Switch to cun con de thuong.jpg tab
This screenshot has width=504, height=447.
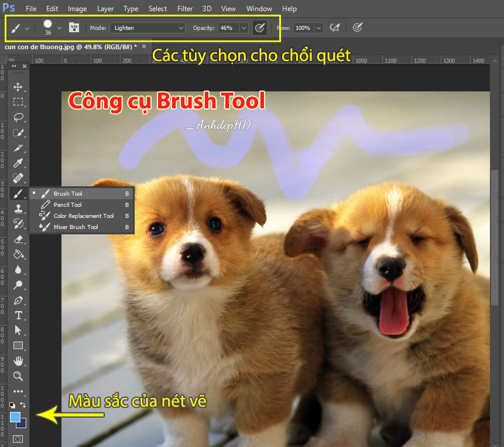pyautogui.click(x=71, y=47)
